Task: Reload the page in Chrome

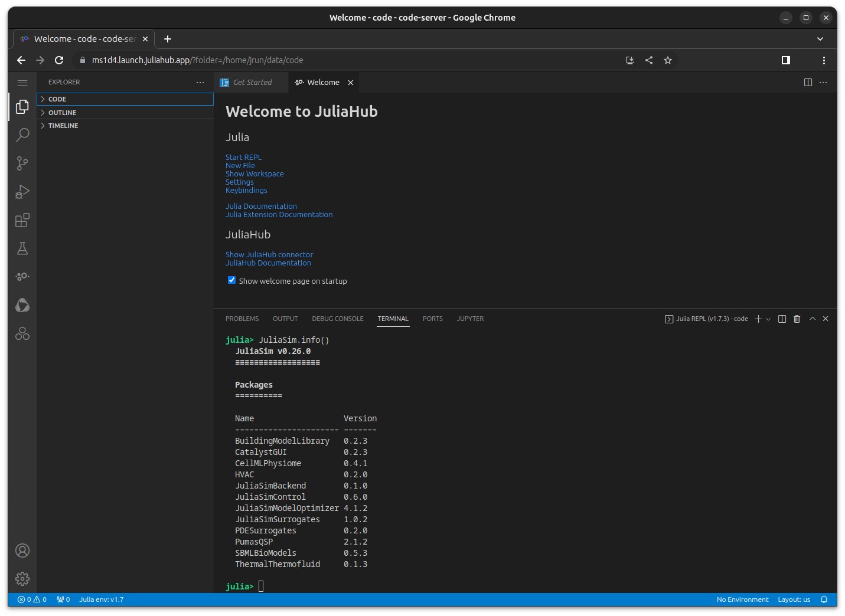Action: pyautogui.click(x=59, y=60)
